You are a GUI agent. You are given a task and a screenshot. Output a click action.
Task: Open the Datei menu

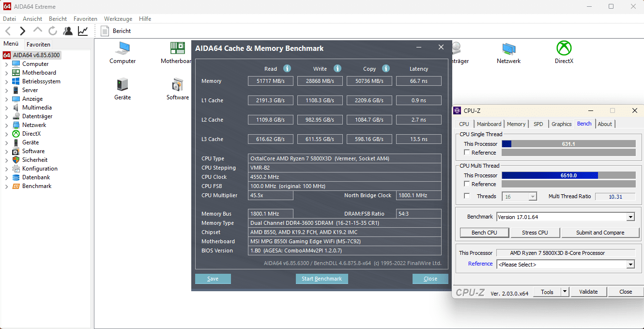(x=10, y=19)
